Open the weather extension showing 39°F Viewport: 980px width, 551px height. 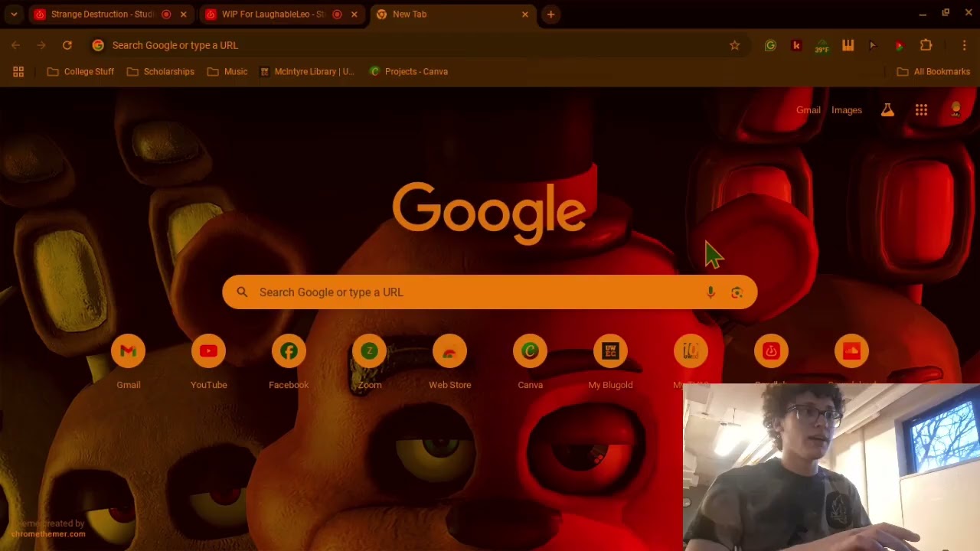tap(822, 46)
